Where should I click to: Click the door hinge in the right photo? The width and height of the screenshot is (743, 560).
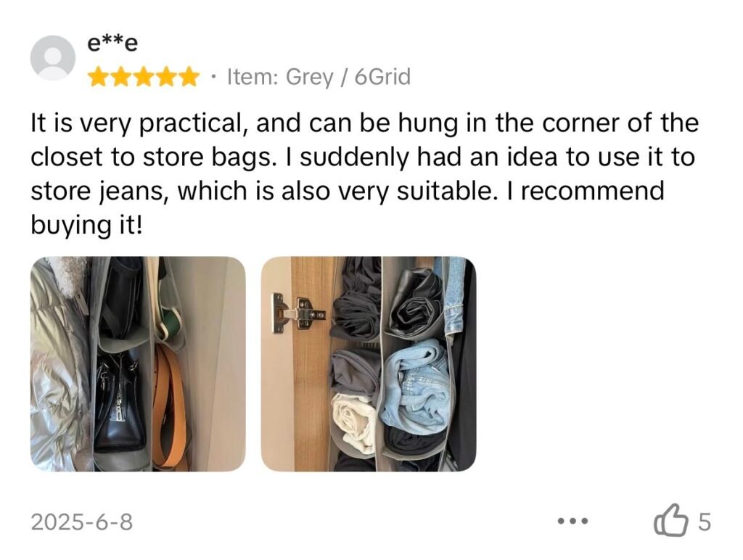[x=297, y=313]
